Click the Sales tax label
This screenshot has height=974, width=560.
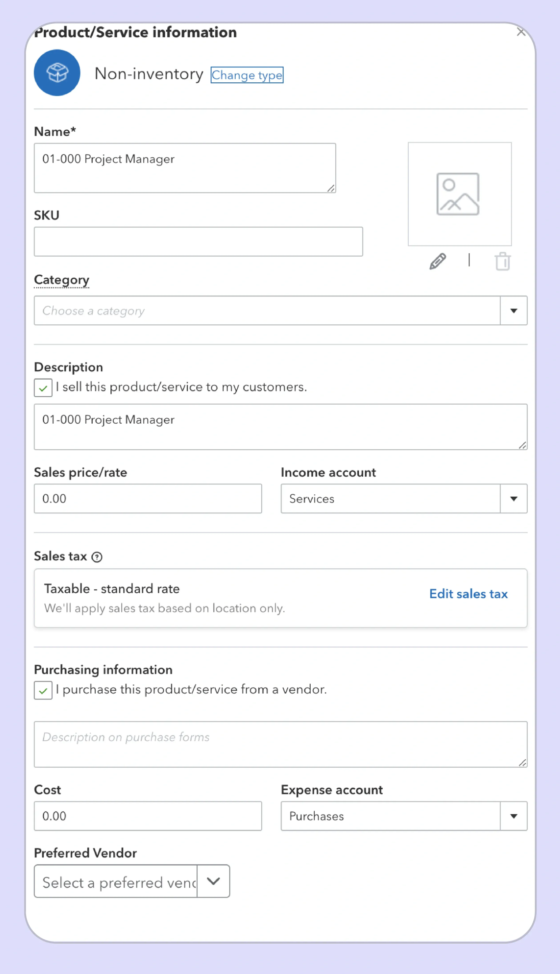(x=60, y=556)
